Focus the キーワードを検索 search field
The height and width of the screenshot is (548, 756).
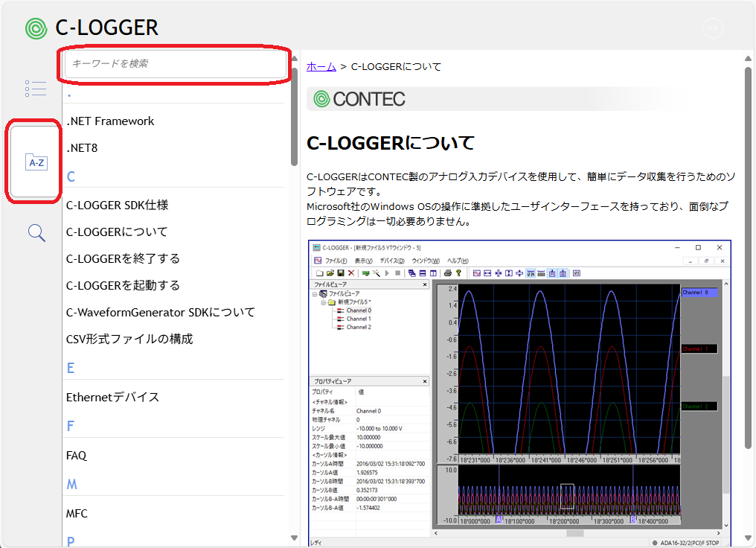pos(176,64)
